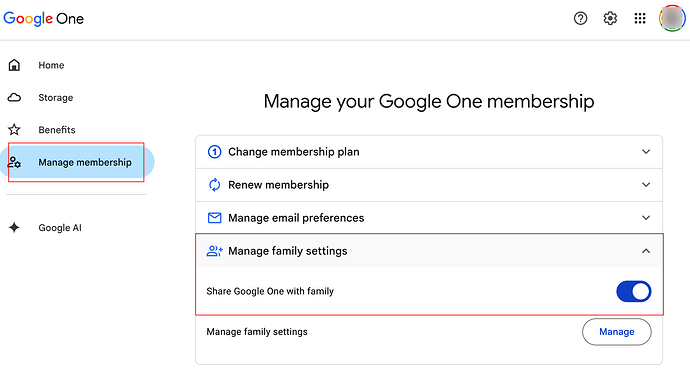Screen dimensions: 690x371
Task: Click the Benefits star icon
Action: pyautogui.click(x=14, y=129)
